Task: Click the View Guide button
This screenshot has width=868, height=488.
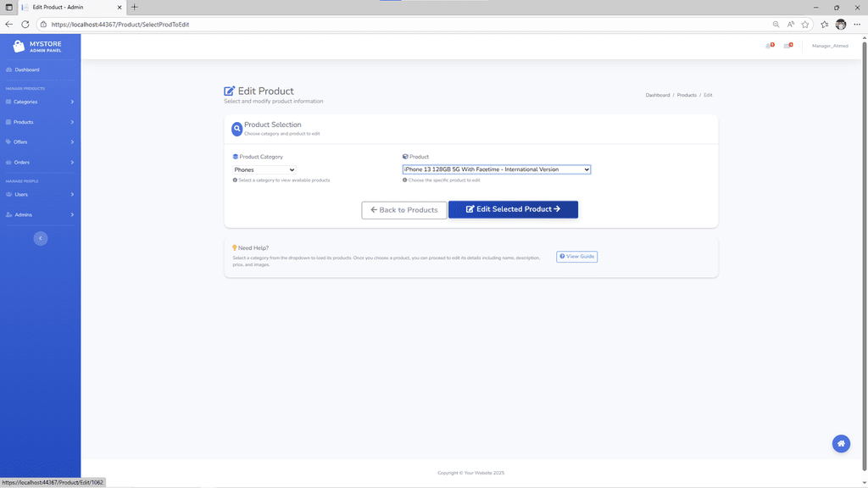Action: [x=576, y=257]
